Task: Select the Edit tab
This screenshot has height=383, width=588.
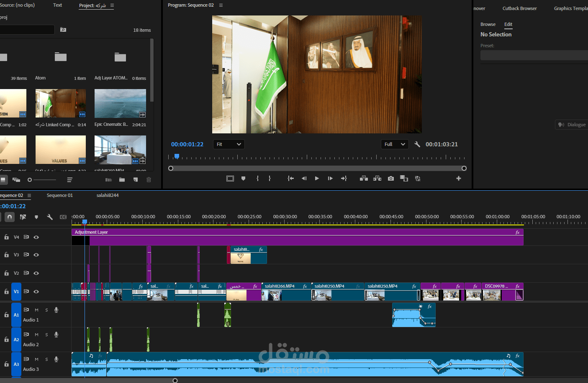Action: click(x=508, y=24)
